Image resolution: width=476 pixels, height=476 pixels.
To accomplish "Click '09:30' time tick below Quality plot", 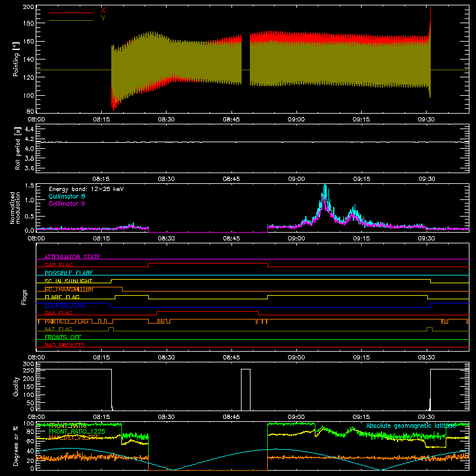I will 426,417.
